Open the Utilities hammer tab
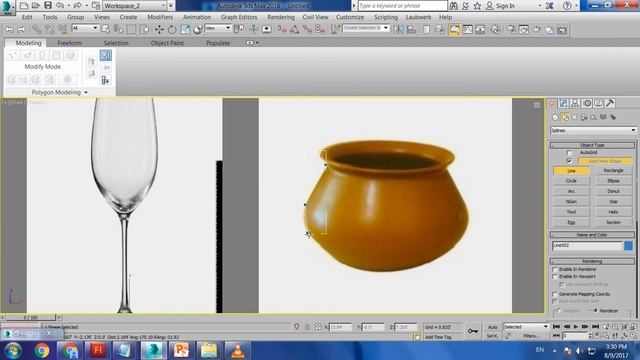The height and width of the screenshot is (360, 640). point(610,103)
